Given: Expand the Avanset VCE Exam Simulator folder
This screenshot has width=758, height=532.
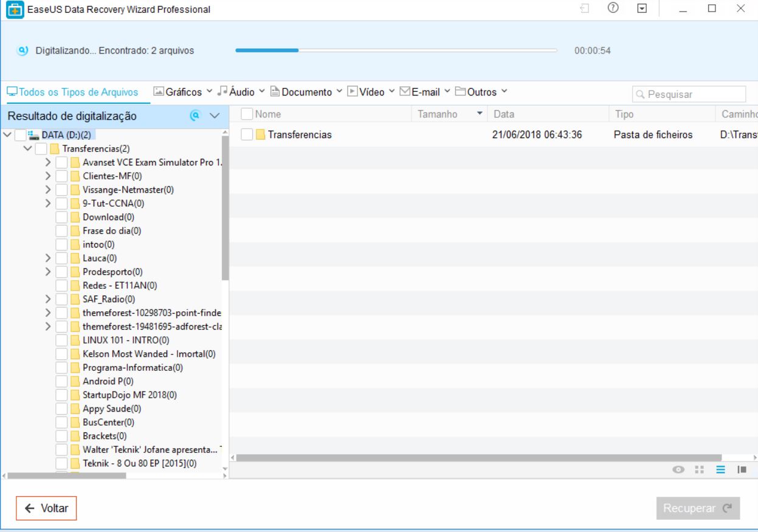Looking at the screenshot, I should tap(48, 162).
